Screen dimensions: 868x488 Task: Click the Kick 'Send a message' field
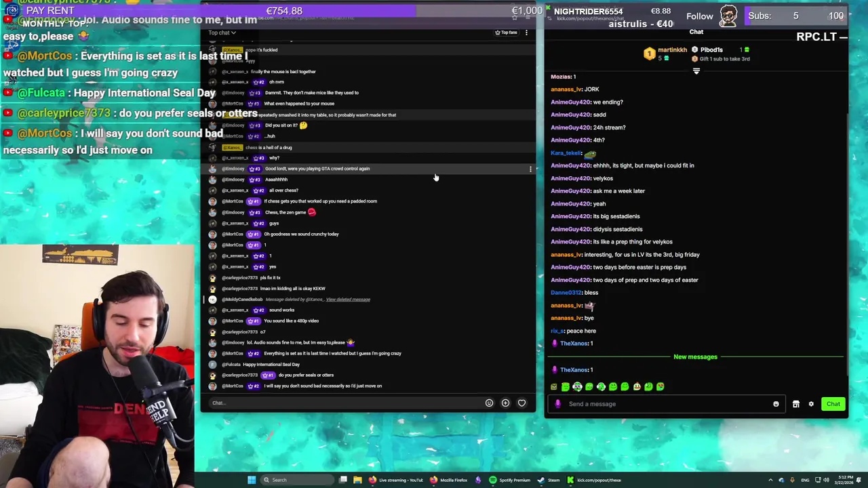[668, 404]
